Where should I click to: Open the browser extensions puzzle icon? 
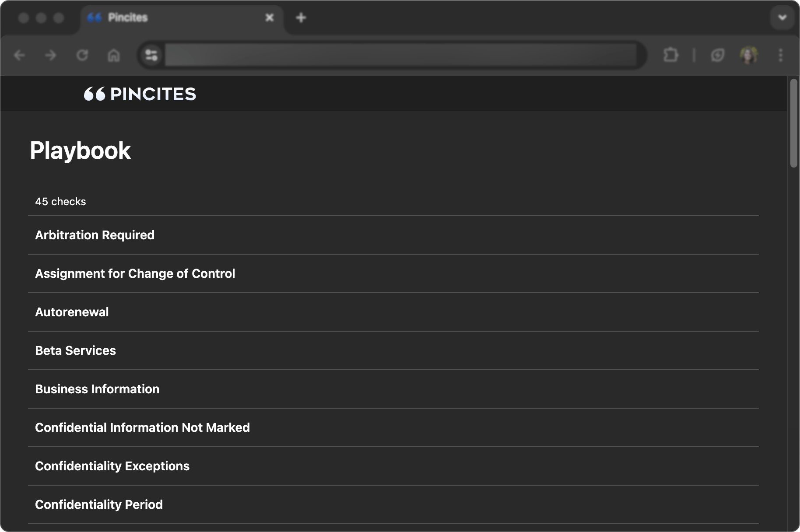[670, 55]
